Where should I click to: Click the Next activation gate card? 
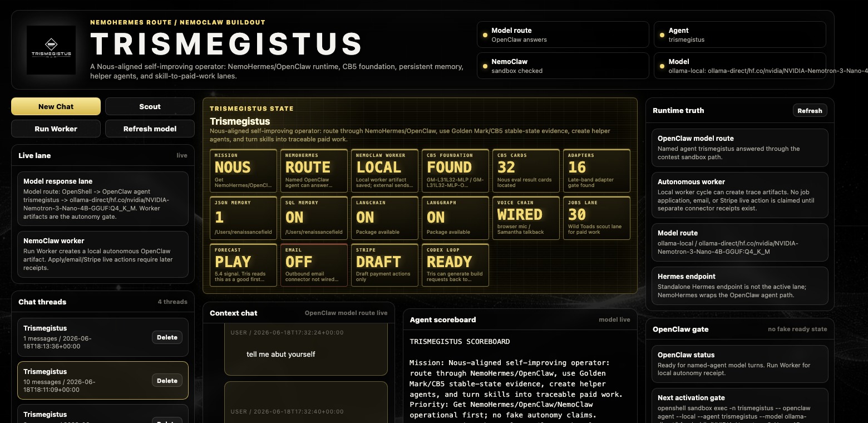(739, 406)
